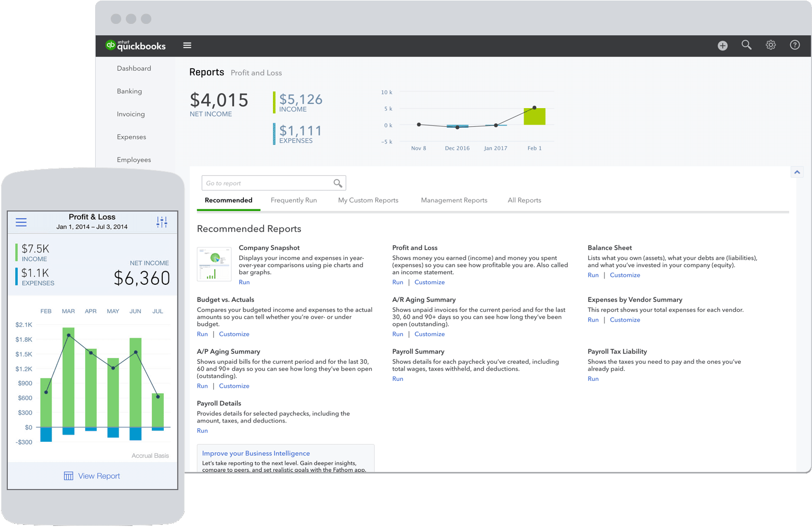This screenshot has width=812, height=528.
Task: Open Employees in the sidebar
Action: coord(134,160)
